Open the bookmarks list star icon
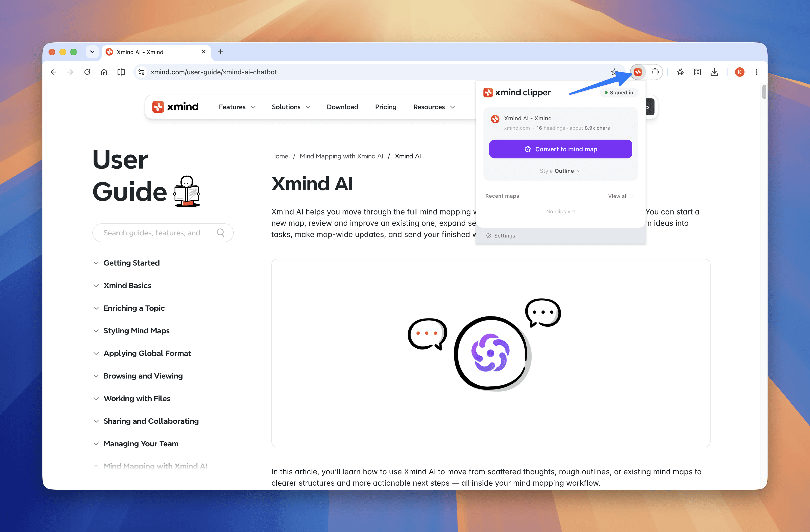 point(680,72)
